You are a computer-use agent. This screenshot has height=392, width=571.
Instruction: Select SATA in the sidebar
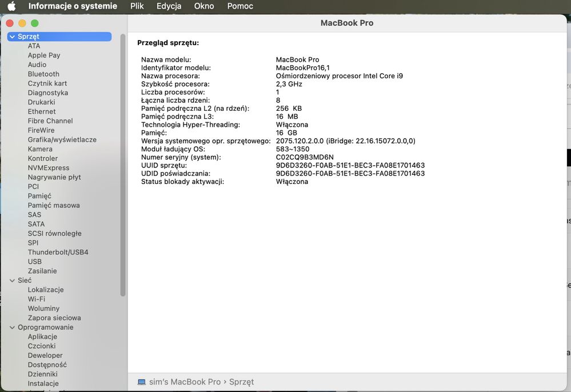click(x=36, y=224)
